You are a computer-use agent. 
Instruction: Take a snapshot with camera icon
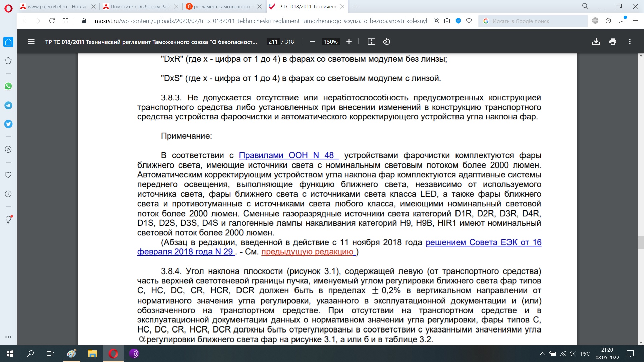pos(447,21)
